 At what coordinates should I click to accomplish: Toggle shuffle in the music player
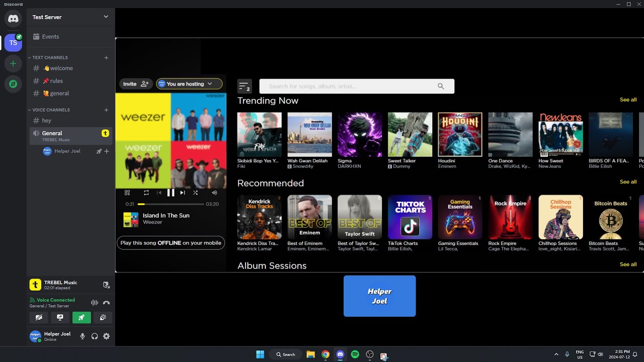pyautogui.click(x=195, y=193)
